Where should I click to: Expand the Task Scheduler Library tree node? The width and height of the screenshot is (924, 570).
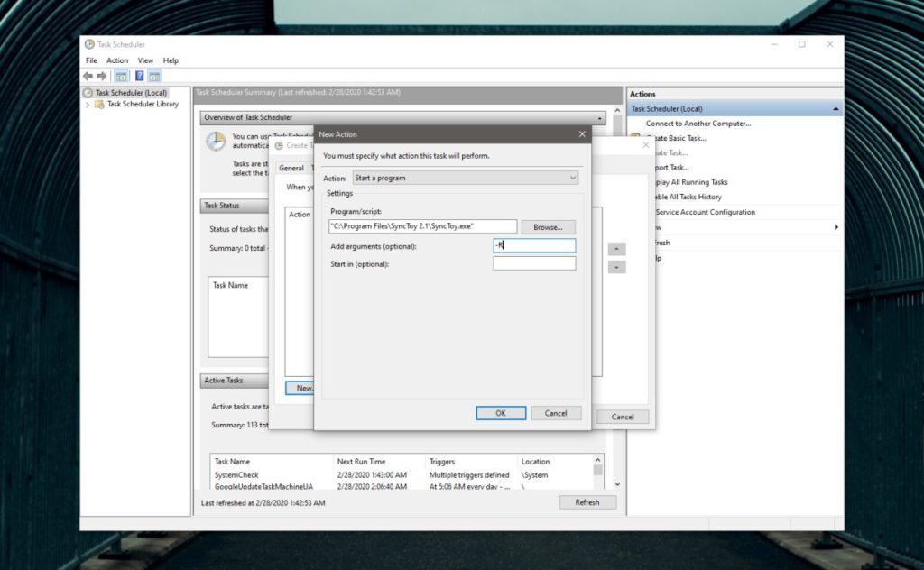88,104
